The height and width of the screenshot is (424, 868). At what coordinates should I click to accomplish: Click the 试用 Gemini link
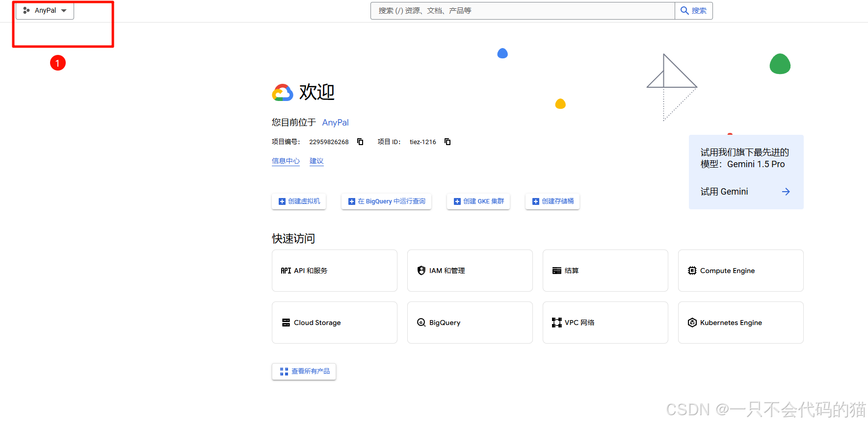[724, 192]
